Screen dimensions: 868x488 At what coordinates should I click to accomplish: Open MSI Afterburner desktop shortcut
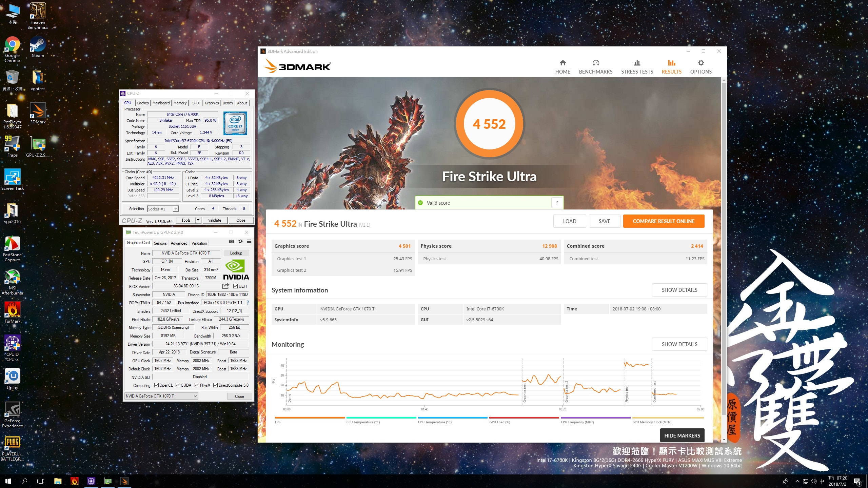[x=12, y=282]
